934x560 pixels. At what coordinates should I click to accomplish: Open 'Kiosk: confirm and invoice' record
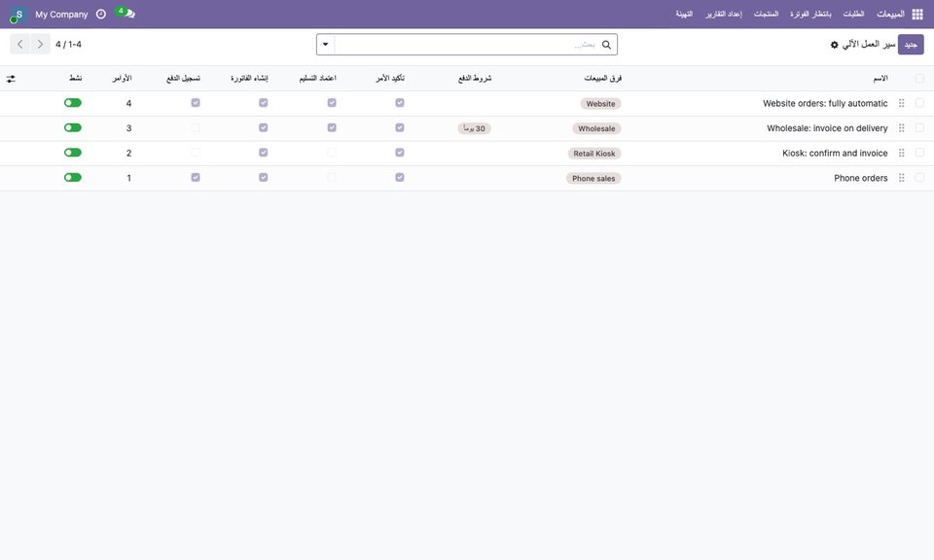coord(835,154)
